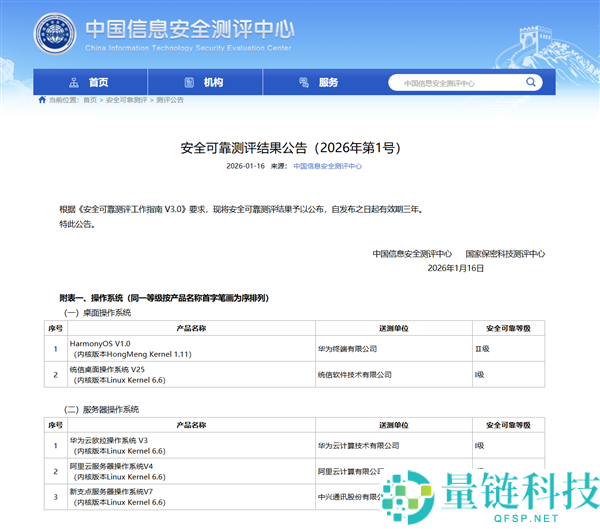600x529 pixels.
Task: Open the 机构 navigation menu item
Action: point(213,83)
